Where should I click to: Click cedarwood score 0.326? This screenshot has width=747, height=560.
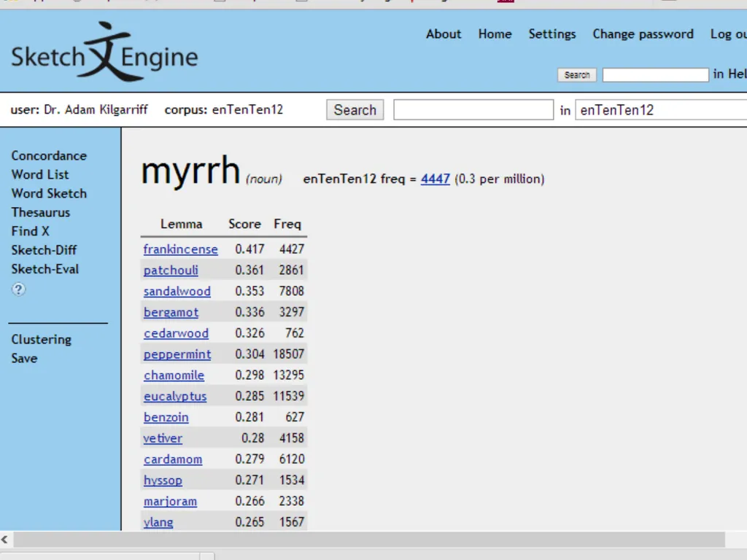[x=249, y=332]
